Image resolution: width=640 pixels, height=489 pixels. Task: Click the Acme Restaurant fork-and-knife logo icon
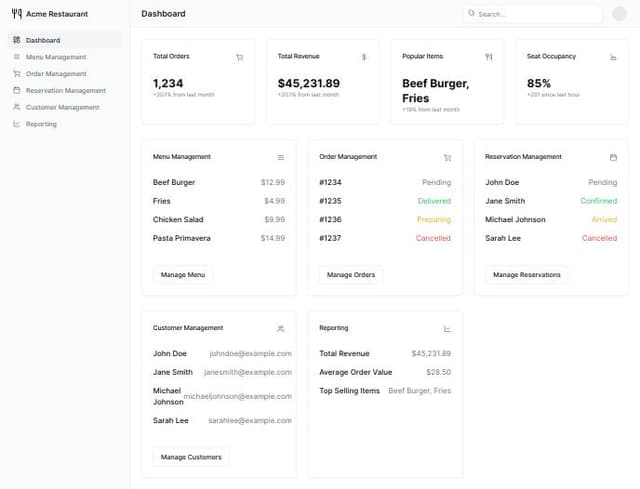pyautogui.click(x=16, y=14)
